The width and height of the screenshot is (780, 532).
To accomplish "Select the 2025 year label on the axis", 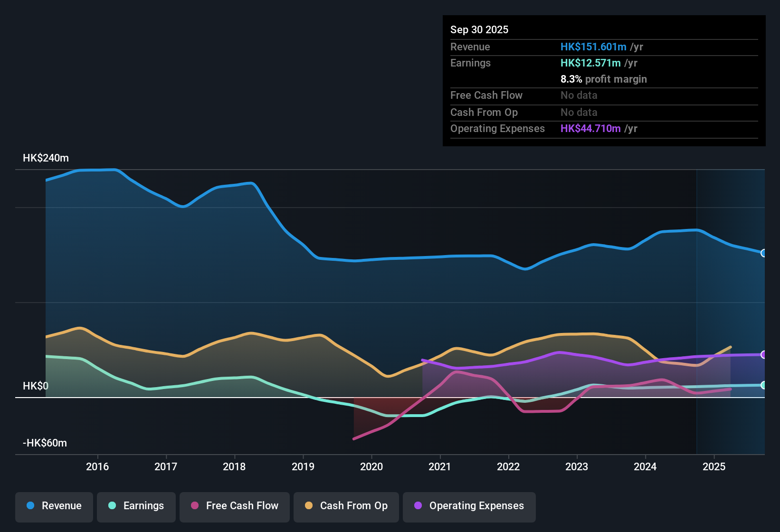I will (714, 466).
